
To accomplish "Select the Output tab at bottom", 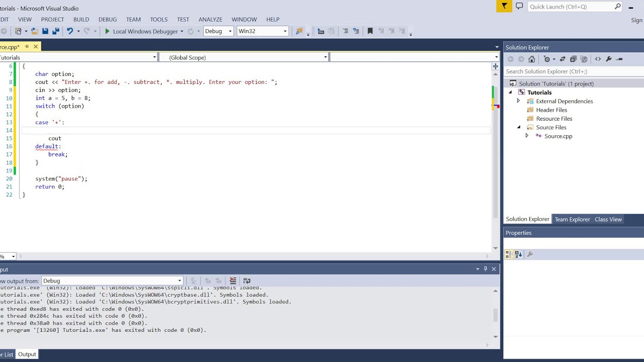I will [x=27, y=354].
